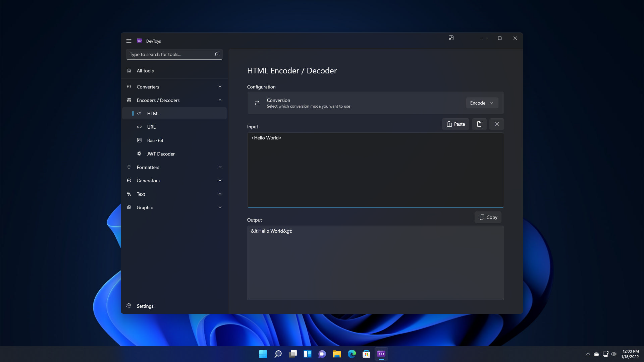Click the Settings option in sidebar
The width and height of the screenshot is (644, 362).
click(145, 306)
